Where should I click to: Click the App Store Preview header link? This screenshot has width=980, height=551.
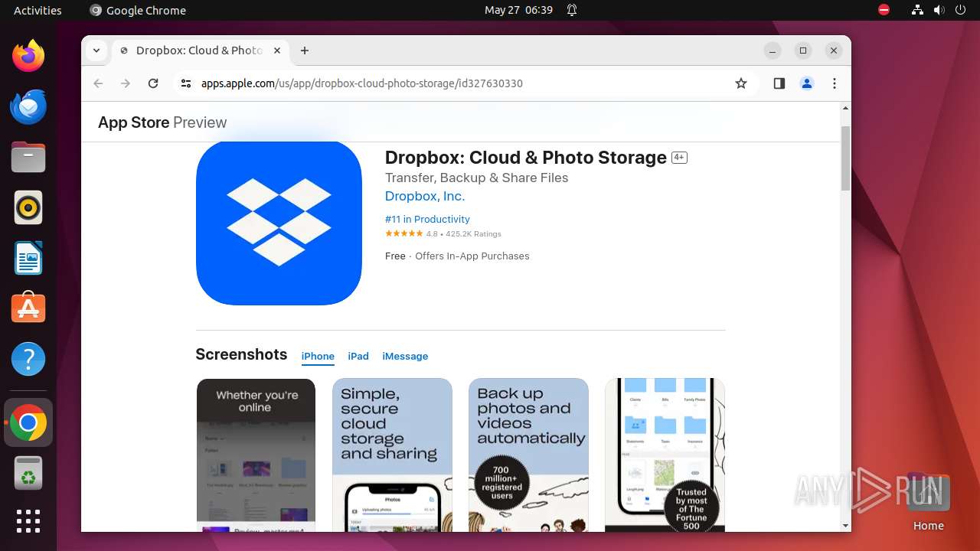tap(162, 122)
